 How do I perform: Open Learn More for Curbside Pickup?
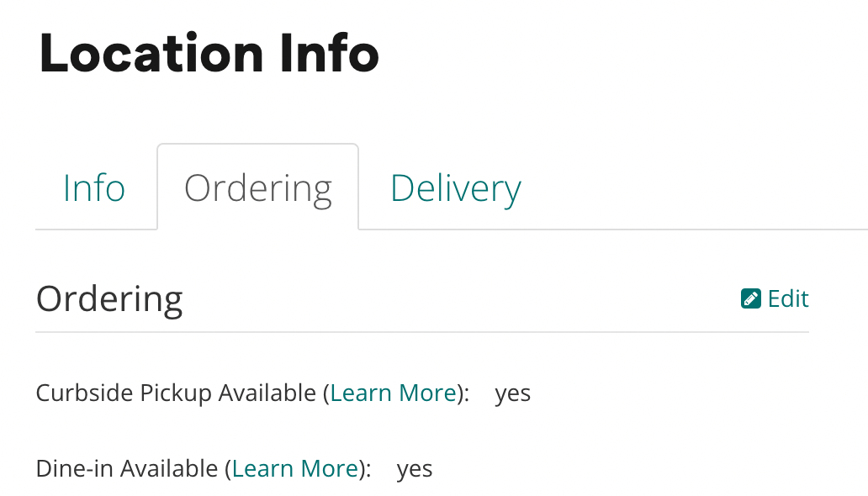coord(394,393)
